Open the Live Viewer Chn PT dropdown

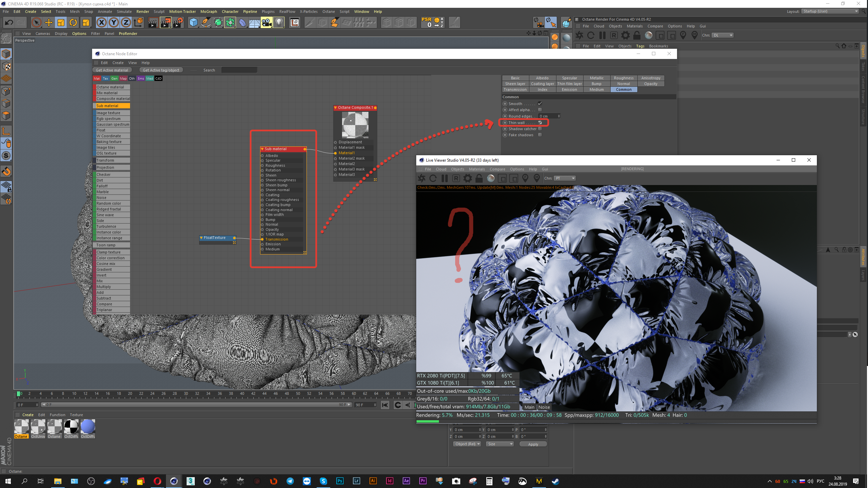[x=565, y=178]
